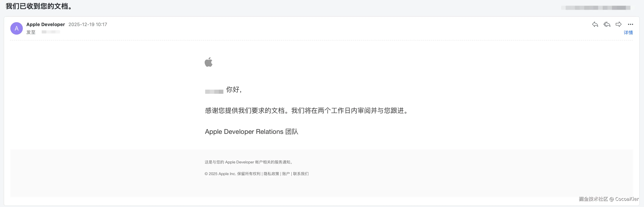Click the Apple logo in the email
This screenshot has width=644, height=207.
click(x=209, y=62)
